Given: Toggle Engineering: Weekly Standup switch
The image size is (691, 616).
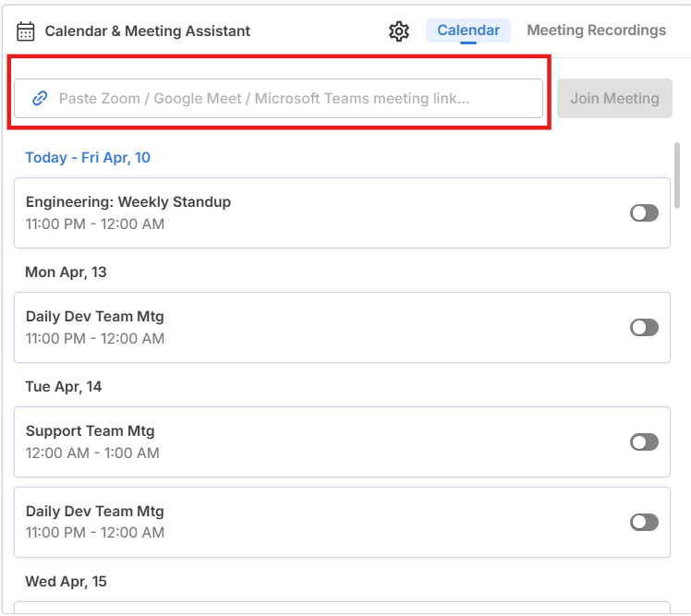Looking at the screenshot, I should [644, 212].
